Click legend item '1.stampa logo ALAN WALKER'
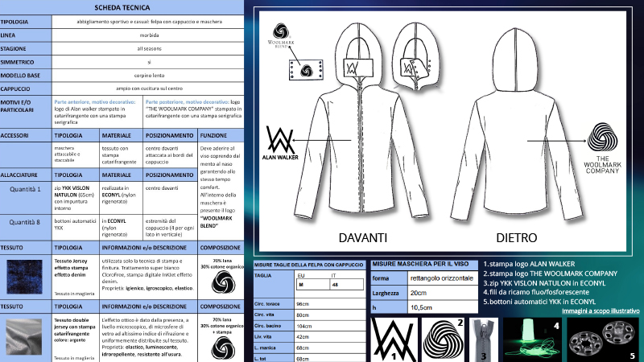 pos(529,264)
